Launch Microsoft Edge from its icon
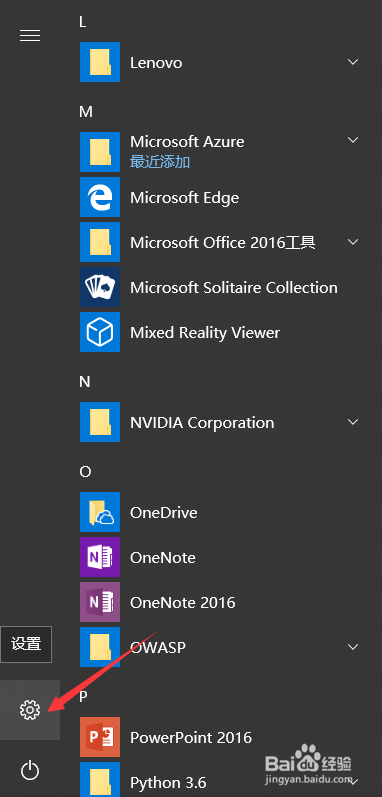382x797 pixels. [100, 197]
